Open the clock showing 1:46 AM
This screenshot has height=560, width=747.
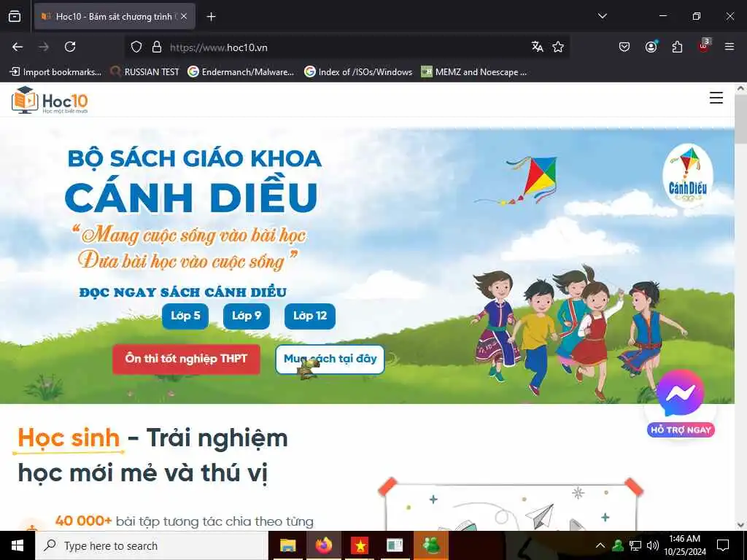(x=684, y=545)
